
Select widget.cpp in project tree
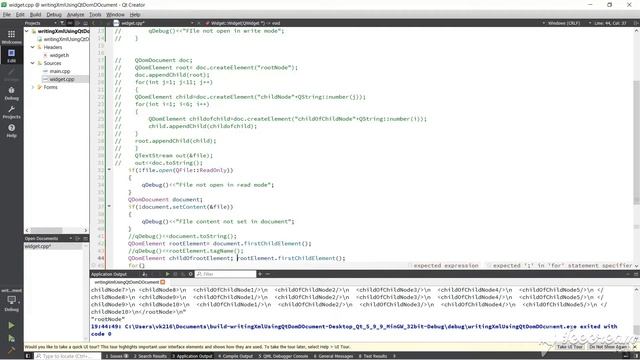(x=62, y=79)
